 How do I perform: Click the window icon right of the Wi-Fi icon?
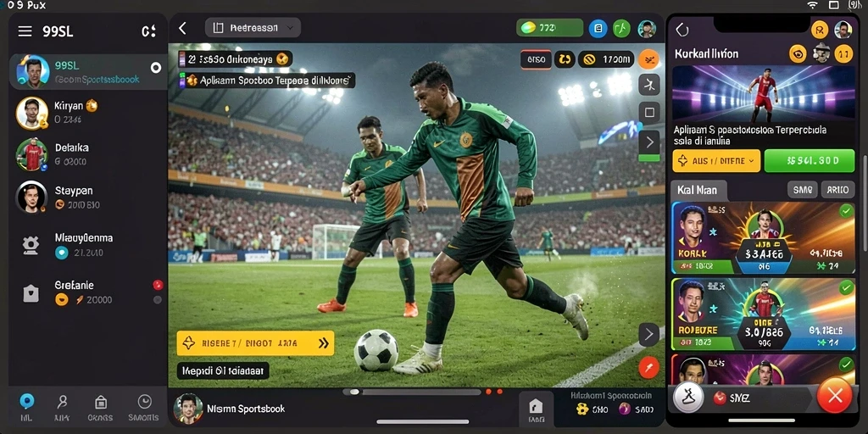click(x=834, y=5)
